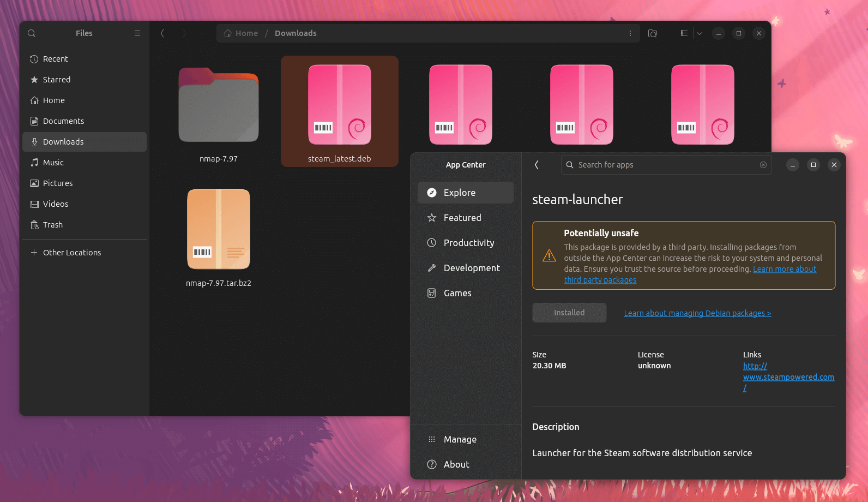The height and width of the screenshot is (502, 868).
Task: Select the nmap-7.97.tar.bz2 archive icon
Action: (x=219, y=229)
